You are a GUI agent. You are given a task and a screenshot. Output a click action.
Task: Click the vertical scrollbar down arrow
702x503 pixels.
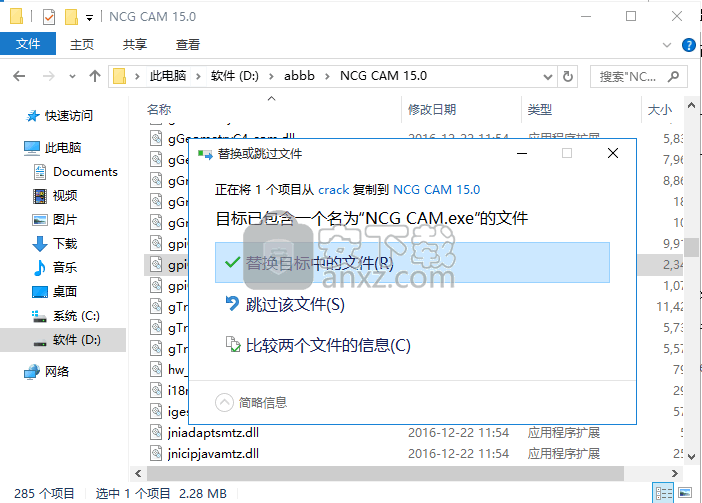tap(692, 457)
